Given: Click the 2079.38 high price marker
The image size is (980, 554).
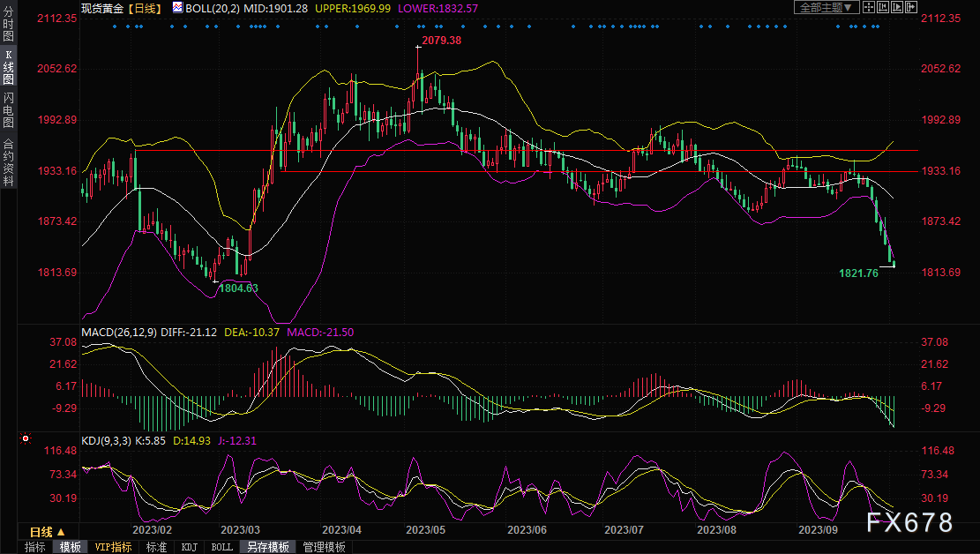Looking at the screenshot, I should (441, 41).
